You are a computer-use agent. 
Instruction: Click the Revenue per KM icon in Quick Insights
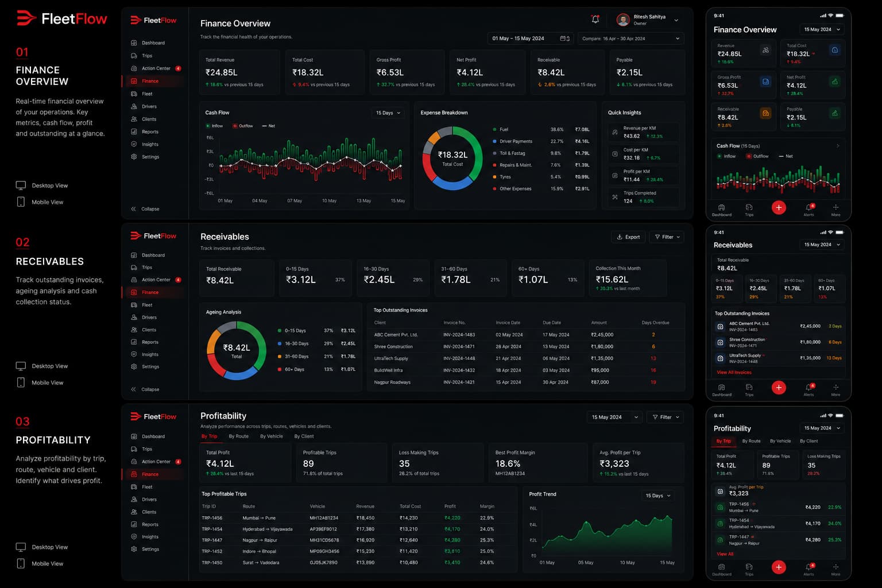(615, 132)
